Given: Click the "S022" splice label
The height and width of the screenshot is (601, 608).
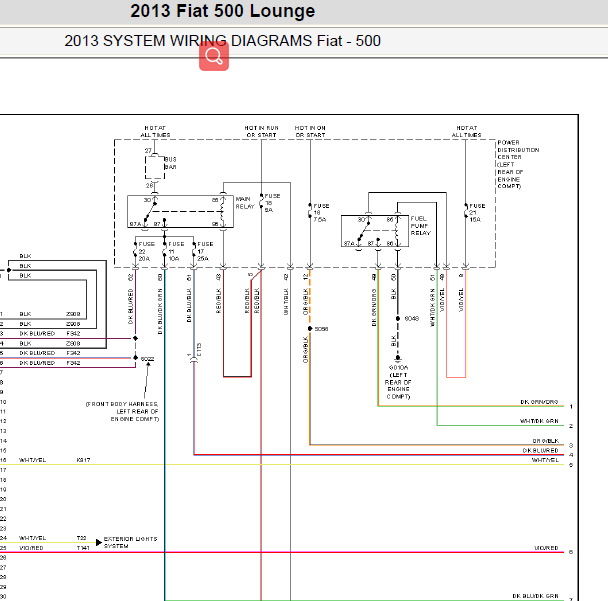Looking at the screenshot, I should click(x=147, y=359).
